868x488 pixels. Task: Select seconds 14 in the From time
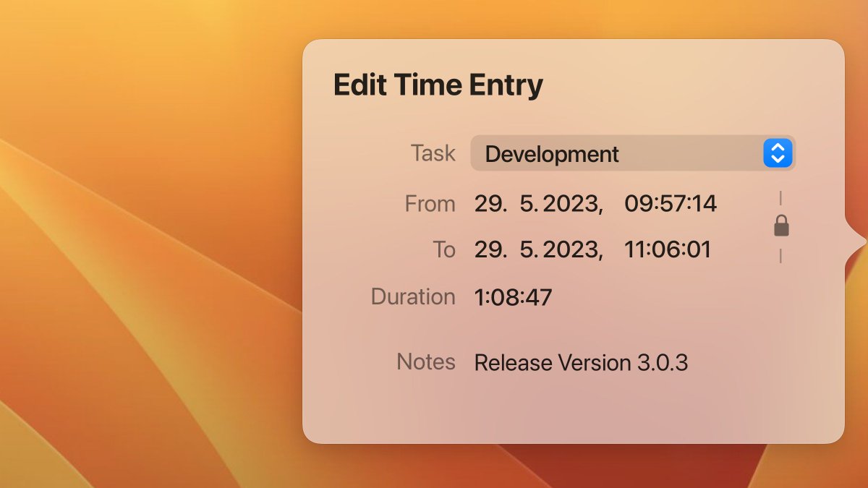click(x=703, y=204)
